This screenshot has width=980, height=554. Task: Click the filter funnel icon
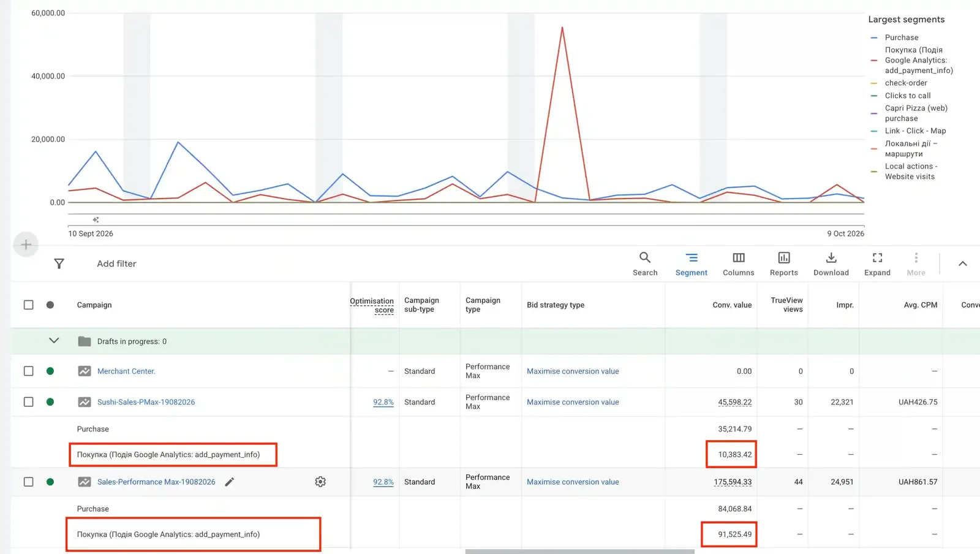(59, 264)
